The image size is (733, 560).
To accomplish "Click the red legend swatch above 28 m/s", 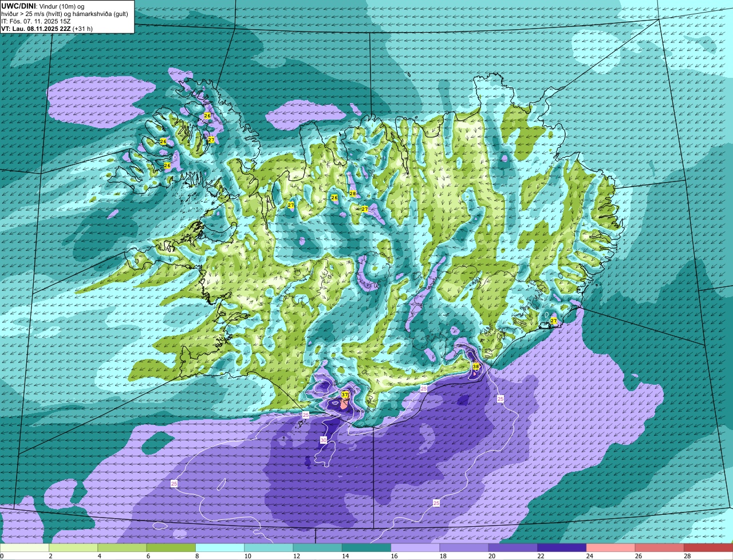I will [x=708, y=548].
